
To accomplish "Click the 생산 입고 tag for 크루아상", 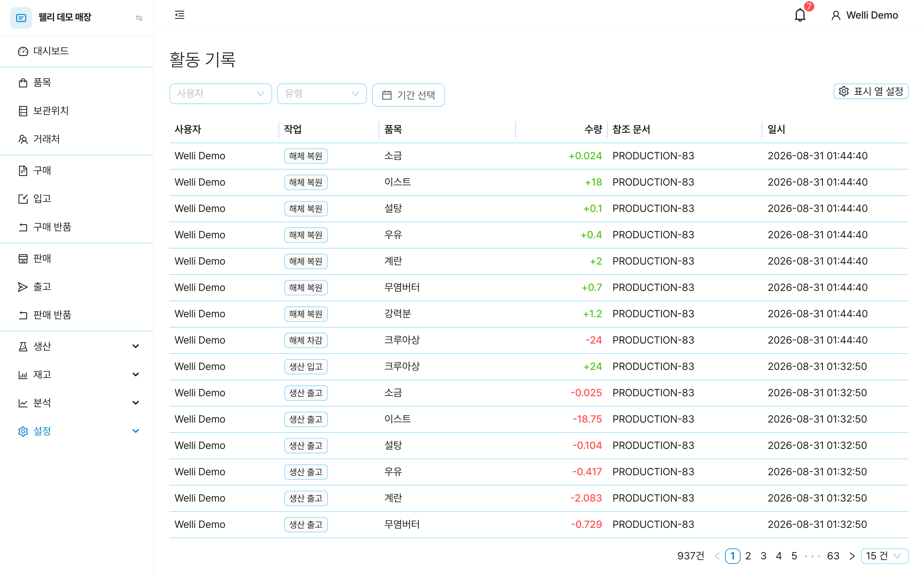I will point(306,367).
